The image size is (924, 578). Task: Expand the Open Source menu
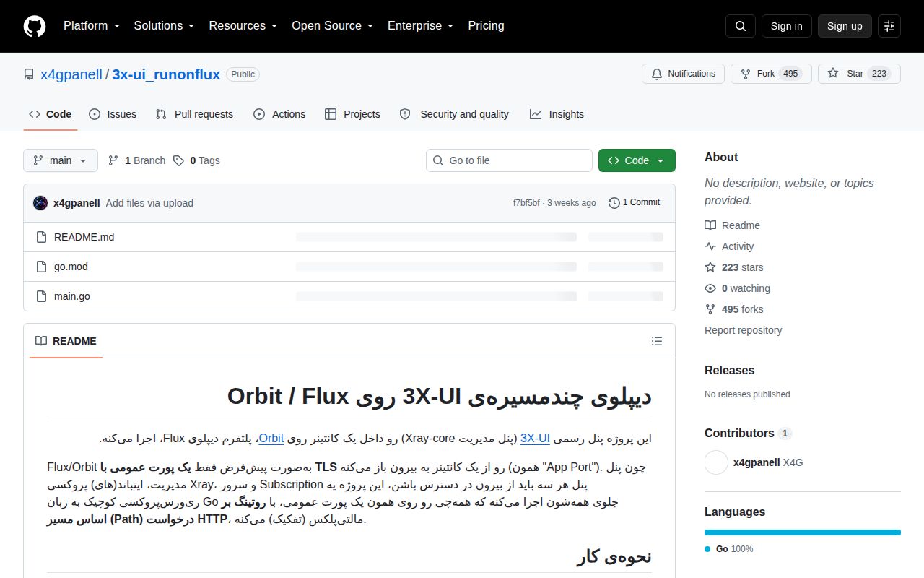point(333,26)
